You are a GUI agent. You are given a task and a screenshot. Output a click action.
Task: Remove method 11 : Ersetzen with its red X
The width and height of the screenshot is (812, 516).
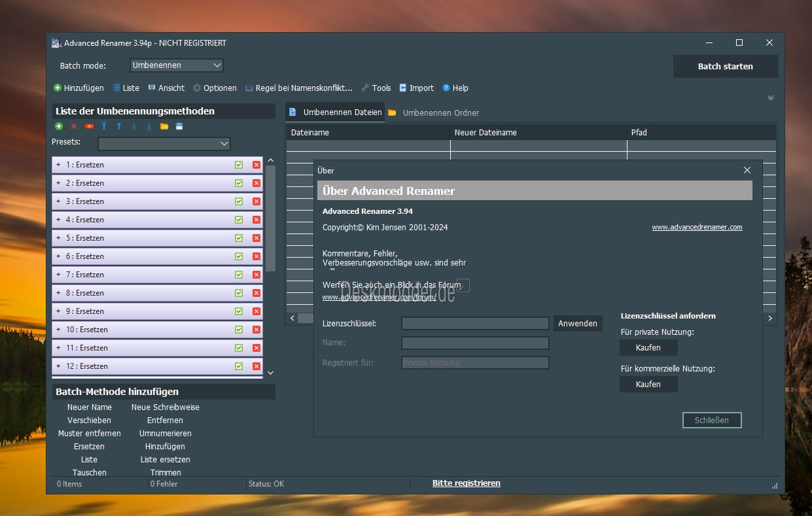[256, 348]
